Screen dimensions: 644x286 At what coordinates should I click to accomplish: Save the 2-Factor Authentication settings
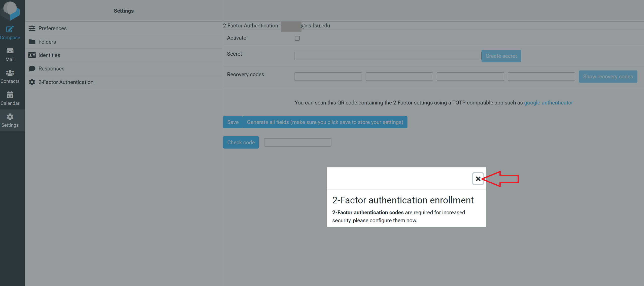coord(232,122)
